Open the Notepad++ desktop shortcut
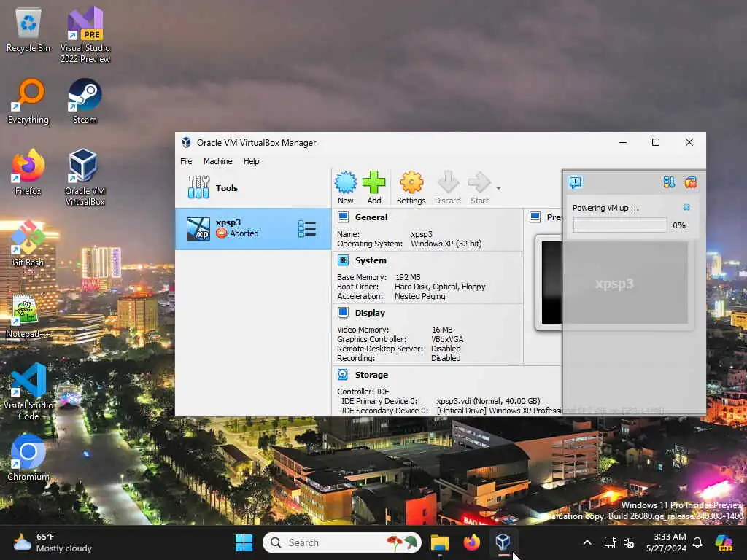Image resolution: width=747 pixels, height=560 pixels. click(x=28, y=316)
